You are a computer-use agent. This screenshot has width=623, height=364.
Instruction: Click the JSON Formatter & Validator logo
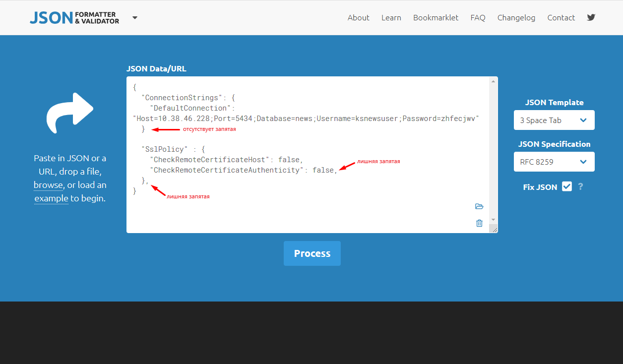[74, 18]
